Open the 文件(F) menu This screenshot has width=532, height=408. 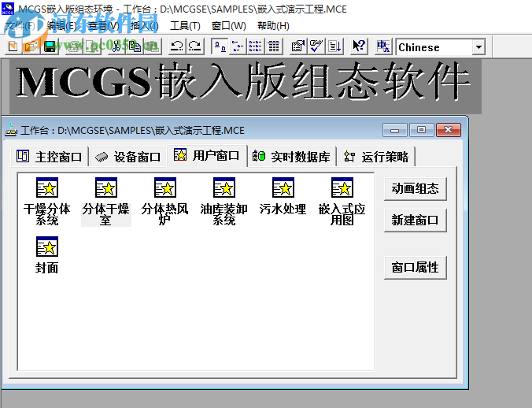20,26
